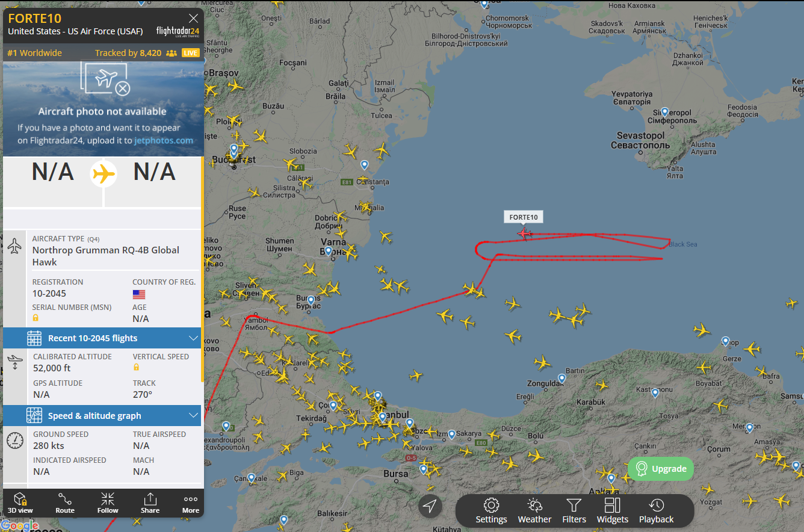Click the Constanța airport pin
Image resolution: width=804 pixels, height=532 pixels.
click(x=364, y=165)
